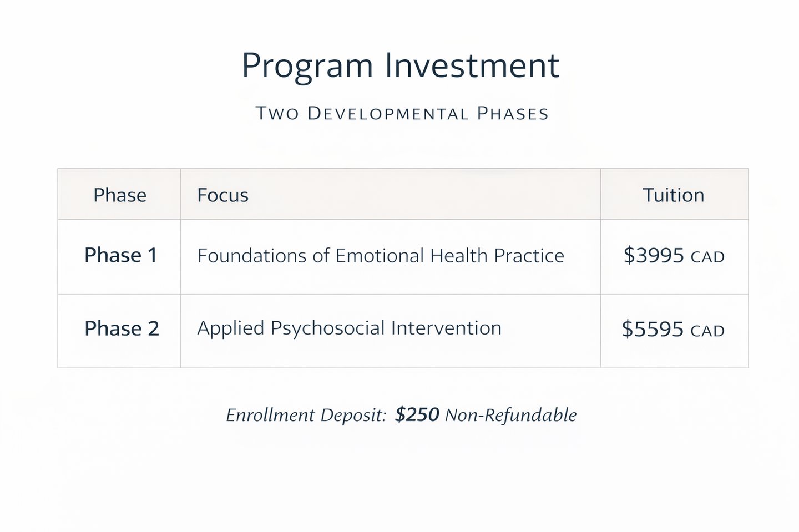Click the Non-Refundable text
This screenshot has width=799, height=532.
(510, 415)
